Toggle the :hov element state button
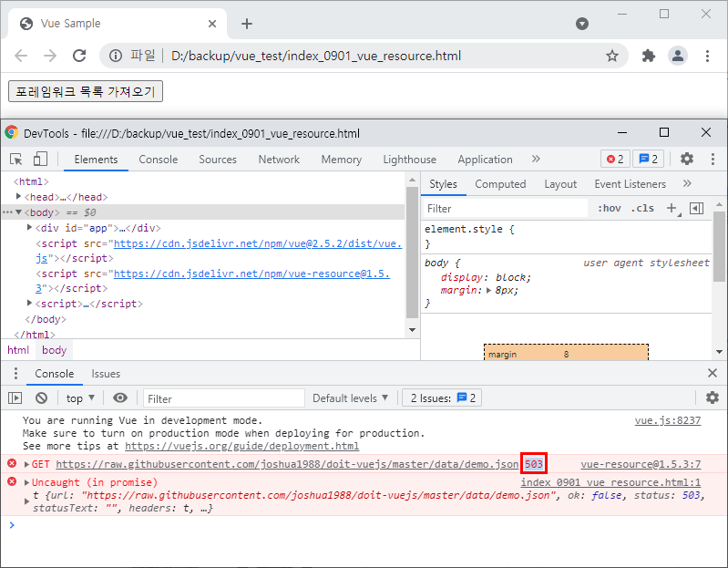 [610, 209]
